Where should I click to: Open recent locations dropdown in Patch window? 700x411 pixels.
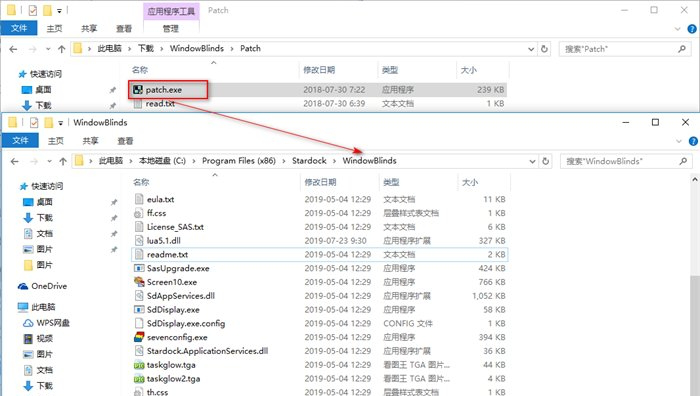pos(48,49)
